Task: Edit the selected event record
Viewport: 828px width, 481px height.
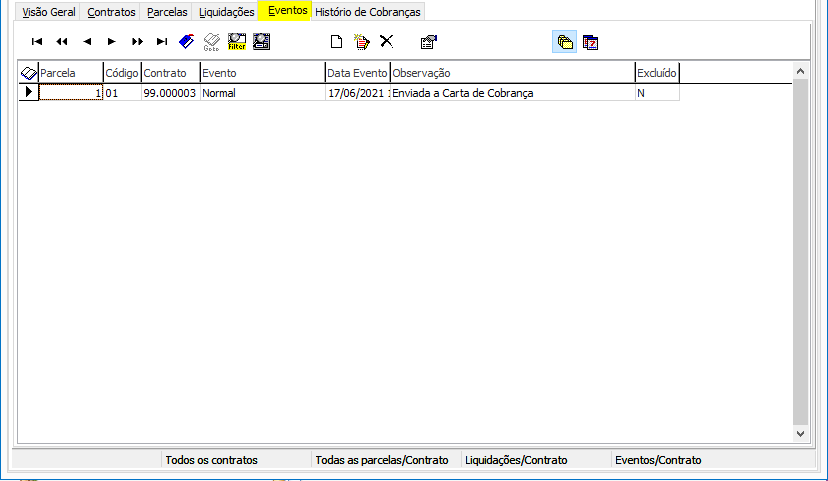Action: tap(362, 42)
